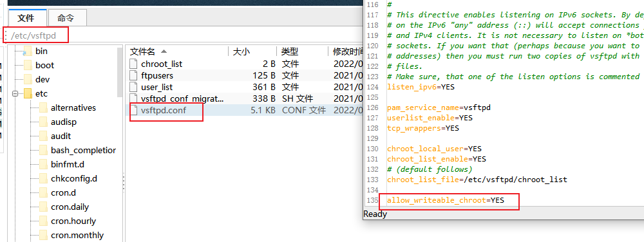The height and width of the screenshot is (242, 644).
Task: Click the boot folder icon
Action: 28,65
